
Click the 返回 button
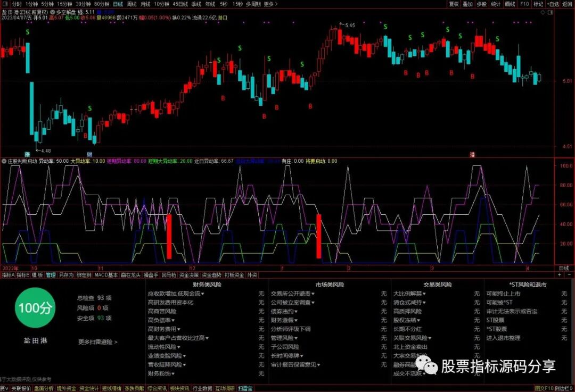[568, 4]
